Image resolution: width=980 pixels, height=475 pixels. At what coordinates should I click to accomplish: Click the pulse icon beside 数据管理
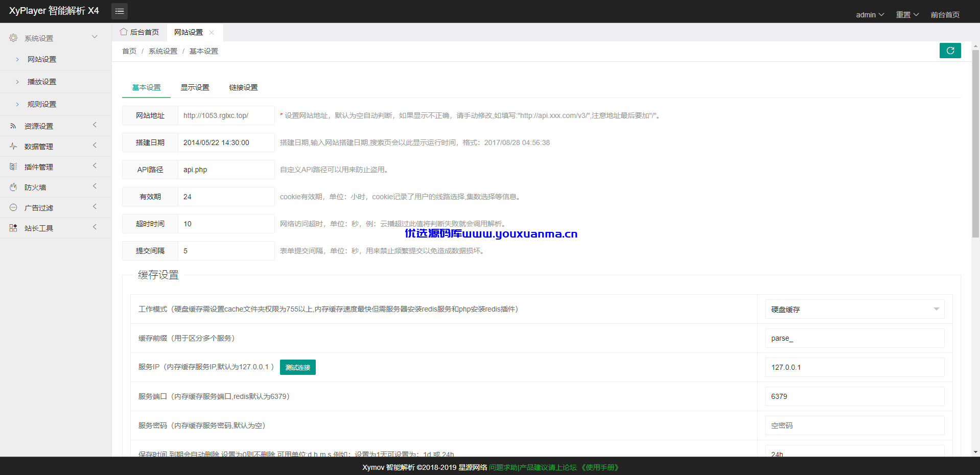13,147
